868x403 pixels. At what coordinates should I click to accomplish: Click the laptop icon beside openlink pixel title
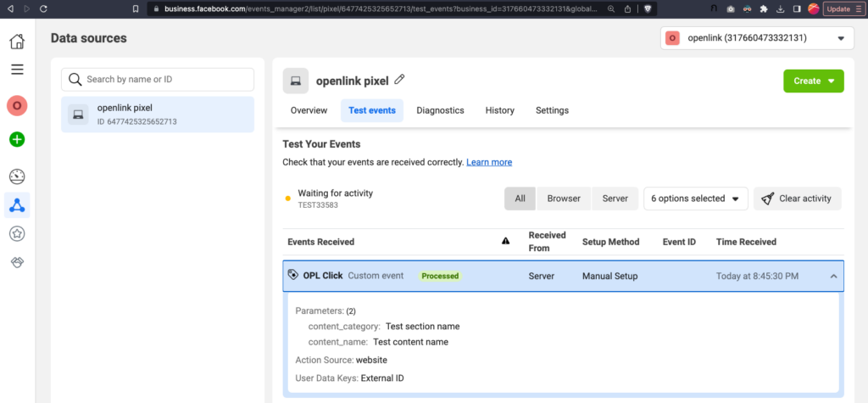click(x=296, y=81)
